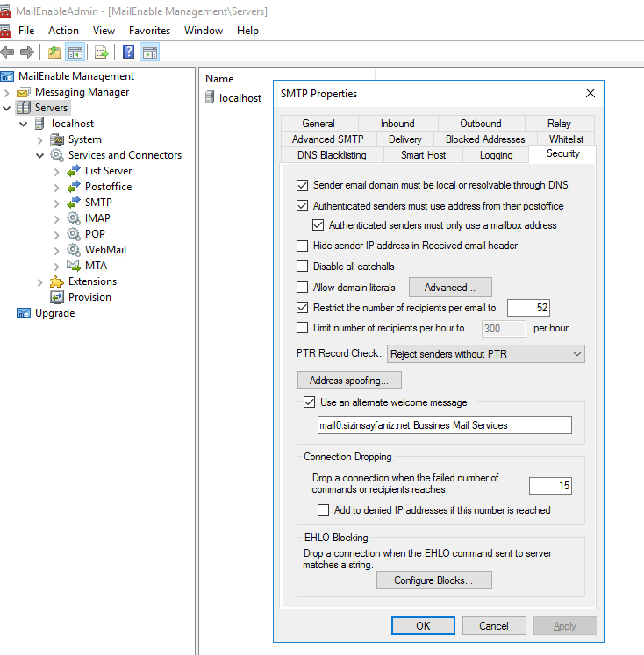Image resolution: width=644 pixels, height=655 pixels.
Task: Open Help via the question mark icon
Action: [x=128, y=52]
